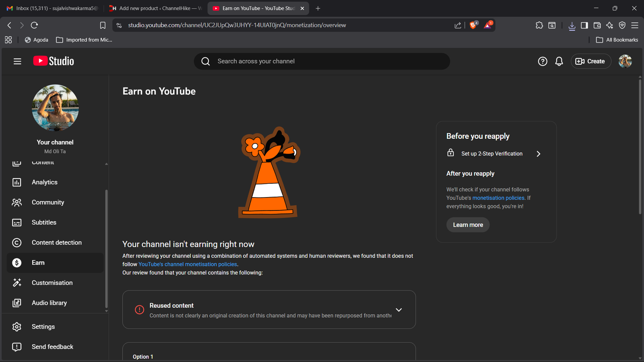
Task: Click the channel profile picture thumbnail
Action: point(55,108)
